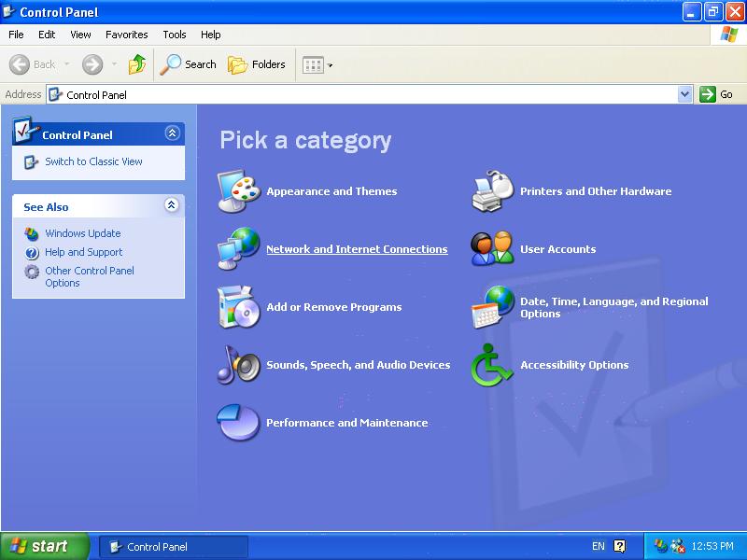The height and width of the screenshot is (560, 747).
Task: Open the Views dropdown arrow
Action: (330, 65)
